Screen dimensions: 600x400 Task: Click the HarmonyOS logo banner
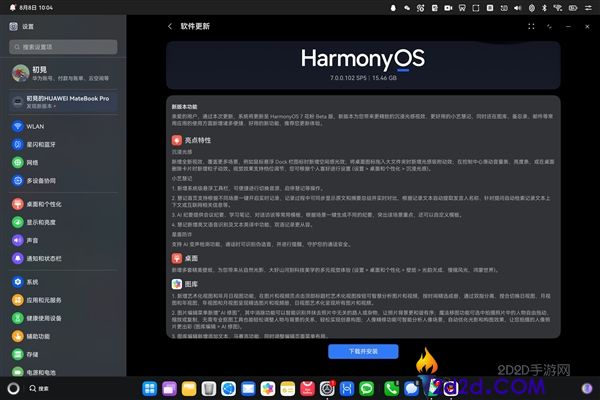point(363,65)
